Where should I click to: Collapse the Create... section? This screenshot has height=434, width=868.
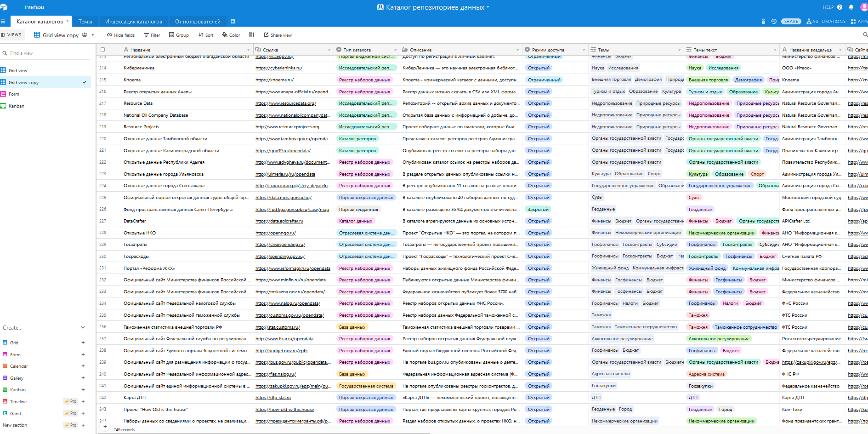coord(83,328)
